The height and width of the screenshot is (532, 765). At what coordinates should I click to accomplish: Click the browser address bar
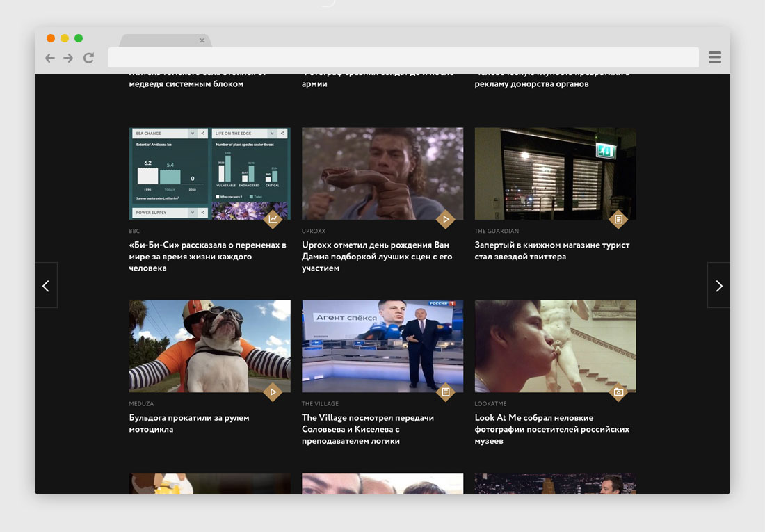pos(403,58)
